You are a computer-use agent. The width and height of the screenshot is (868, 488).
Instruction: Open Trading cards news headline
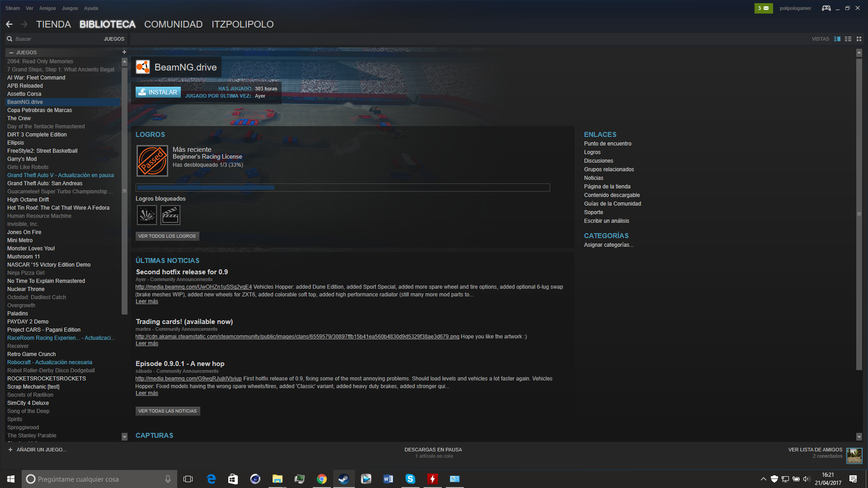tap(184, 322)
